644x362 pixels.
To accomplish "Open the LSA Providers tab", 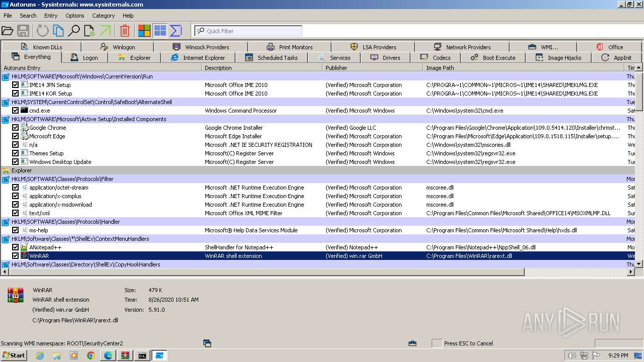I will click(x=373, y=47).
